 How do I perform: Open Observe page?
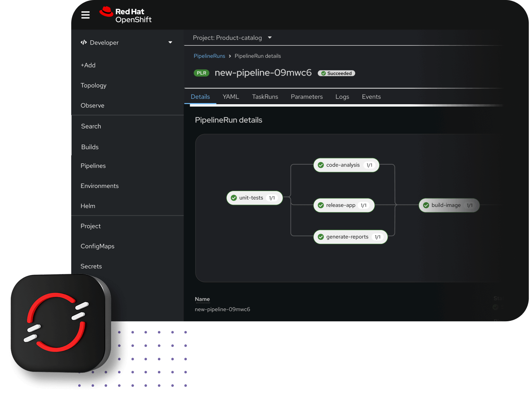[x=93, y=105]
